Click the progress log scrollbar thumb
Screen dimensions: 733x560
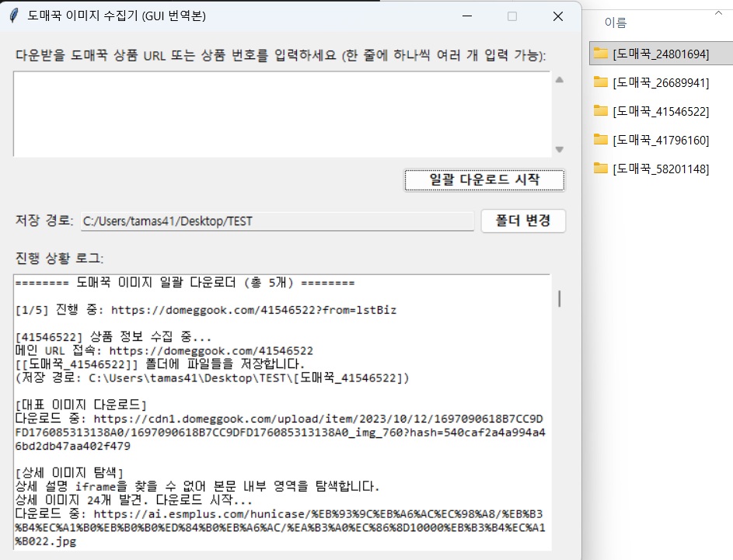pyautogui.click(x=559, y=298)
